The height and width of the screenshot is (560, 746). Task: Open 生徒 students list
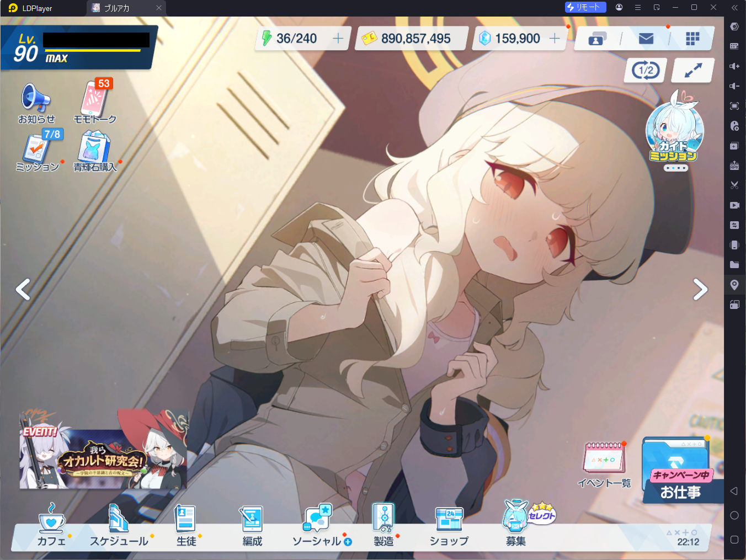click(x=186, y=525)
